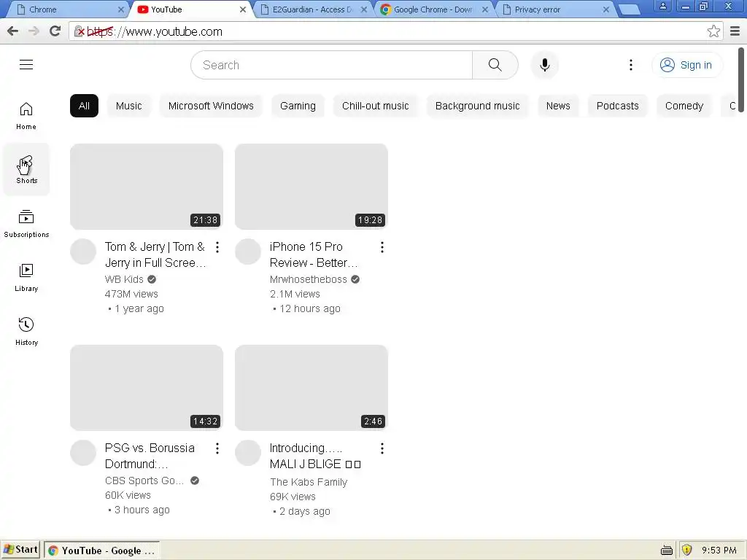Open the 14:32 PSG match thumbnail
This screenshot has width=747, height=560.
147,388
